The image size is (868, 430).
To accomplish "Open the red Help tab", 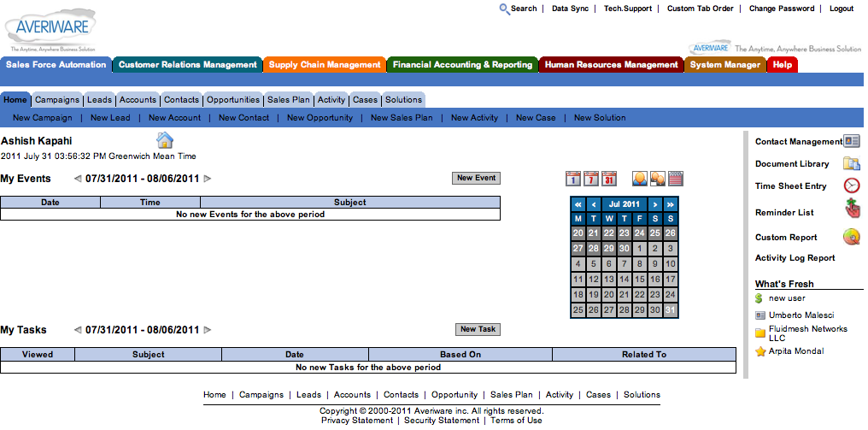I will pyautogui.click(x=783, y=65).
